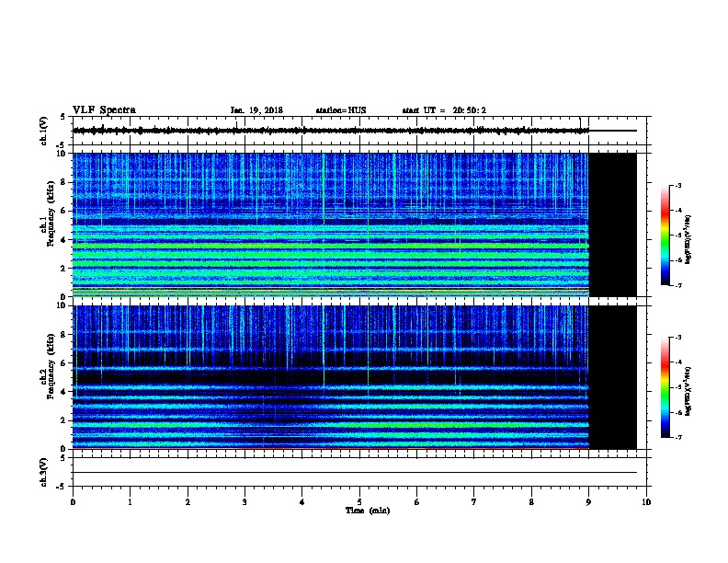Click the "-3" label on ch.1 color scale
This screenshot has width=728, height=563.
[677, 186]
